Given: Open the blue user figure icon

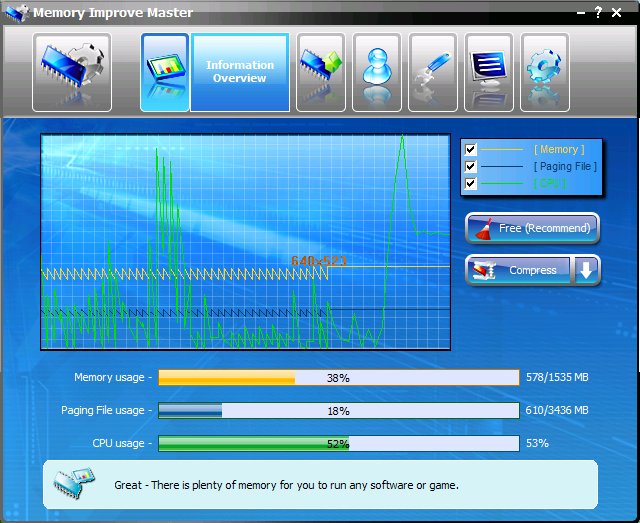Looking at the screenshot, I should pyautogui.click(x=377, y=72).
